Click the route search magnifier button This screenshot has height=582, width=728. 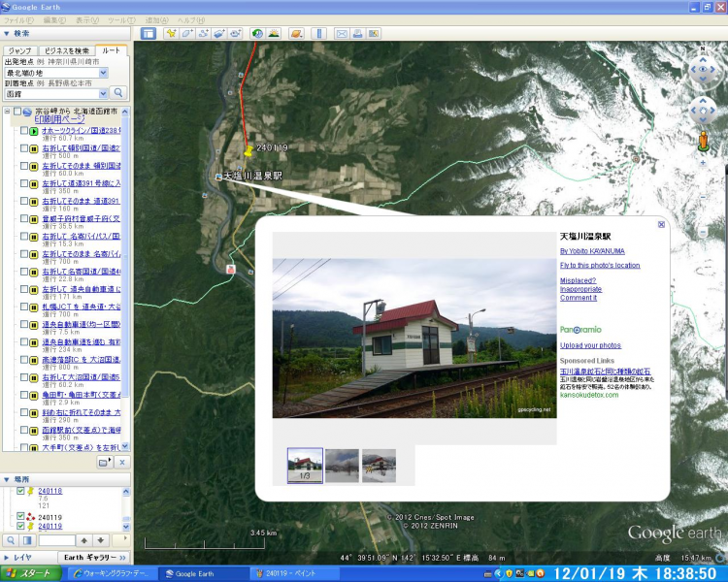point(118,93)
